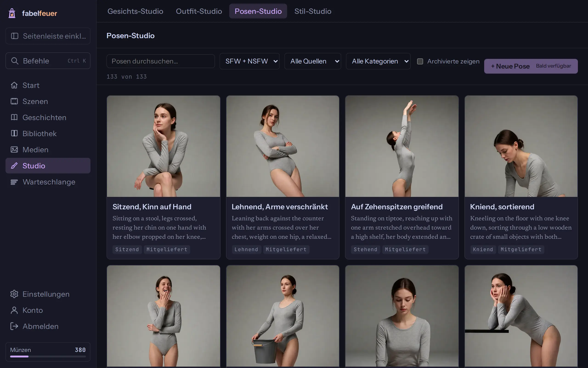This screenshot has width=588, height=368.
Task: Open the Auf Zehenspitzen greifend image
Action: [402, 146]
